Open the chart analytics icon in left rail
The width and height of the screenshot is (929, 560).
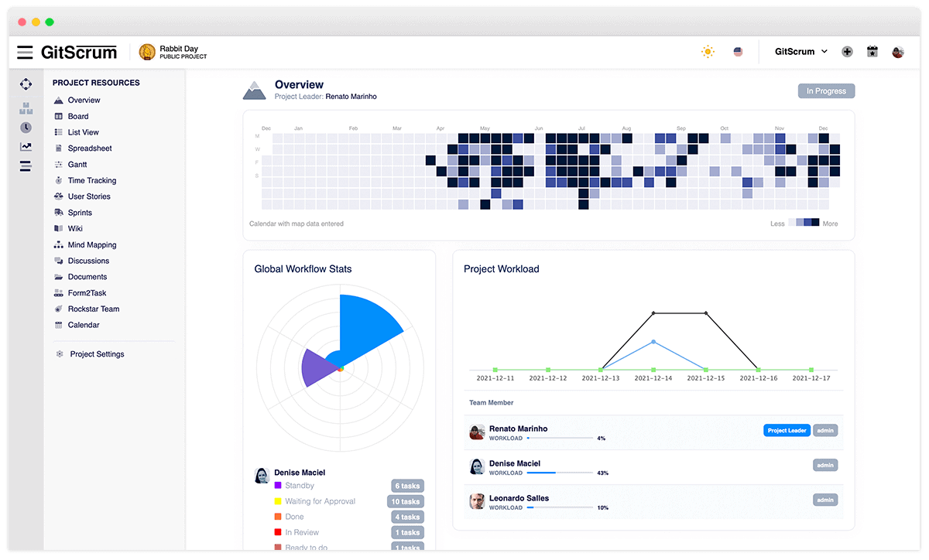coord(26,146)
